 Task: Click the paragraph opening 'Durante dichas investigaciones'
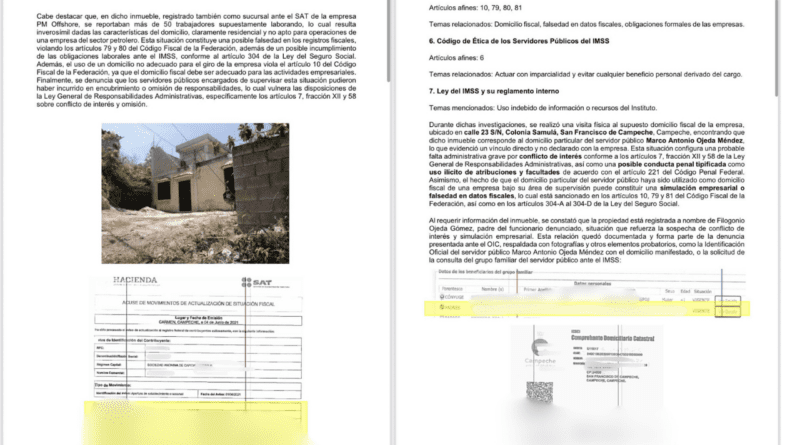tap(586, 164)
